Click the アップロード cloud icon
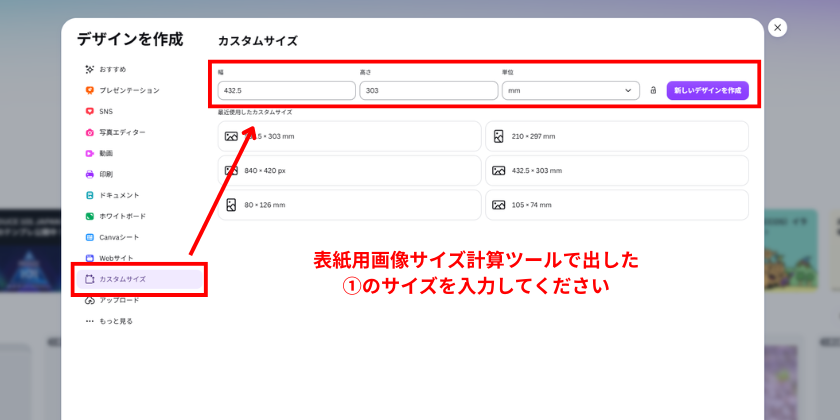 [89, 301]
